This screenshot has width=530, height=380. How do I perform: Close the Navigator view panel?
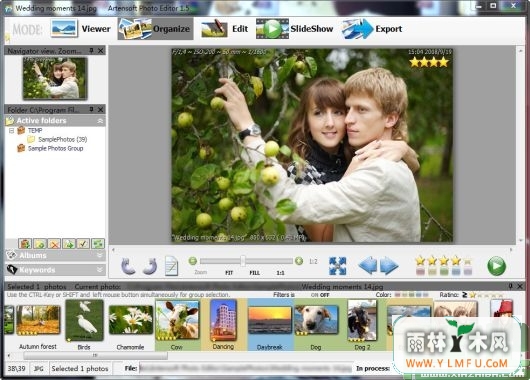point(100,51)
